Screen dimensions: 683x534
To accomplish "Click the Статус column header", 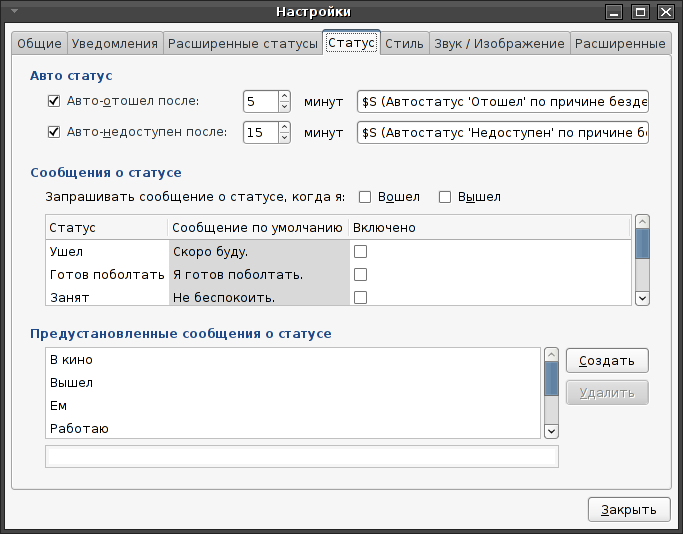I will 107,228.
